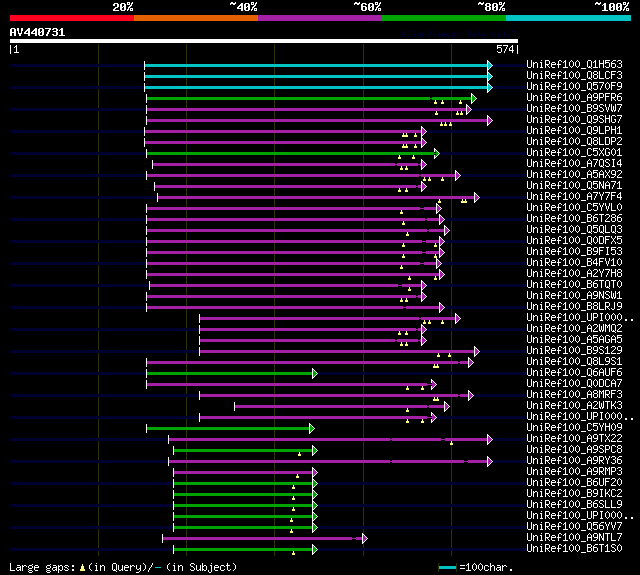
Task: Click the UniRef100_B6T1S0 label
Action: coord(574,549)
